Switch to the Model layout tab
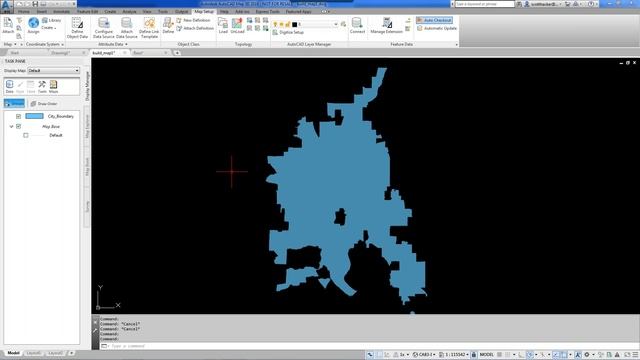This screenshot has height=360, width=640. (x=13, y=353)
